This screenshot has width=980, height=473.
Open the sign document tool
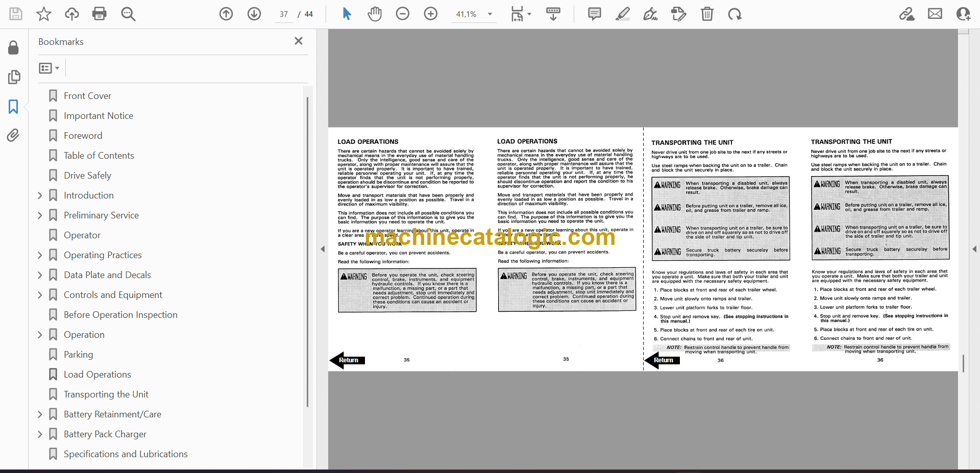tap(651, 14)
